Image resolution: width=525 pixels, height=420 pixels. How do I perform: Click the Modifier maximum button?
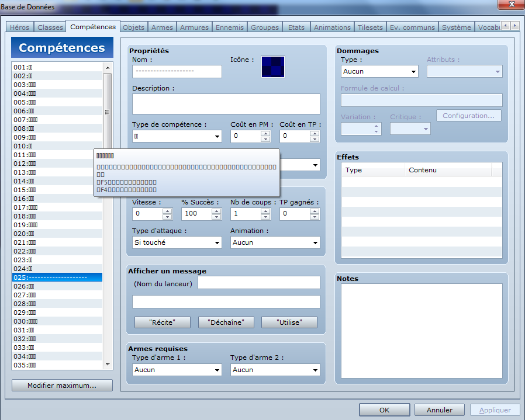pyautogui.click(x=62, y=386)
